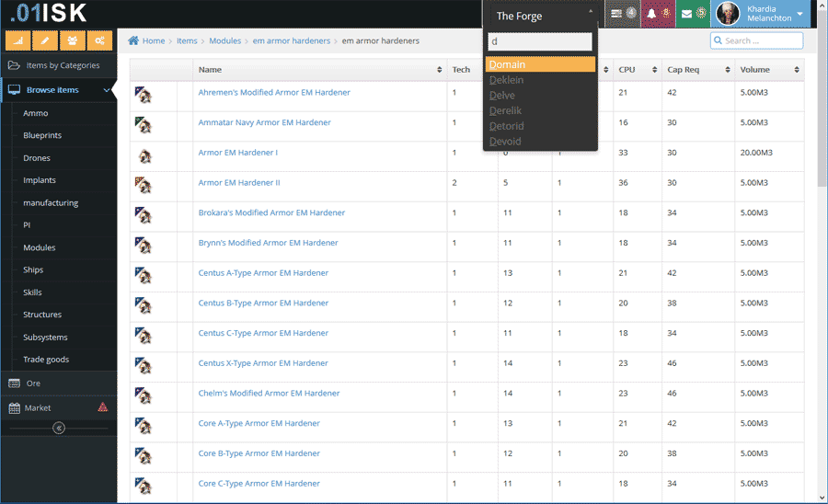Click the red warning triangle next to Market
Viewport: 828px width, 504px height.
tap(103, 407)
